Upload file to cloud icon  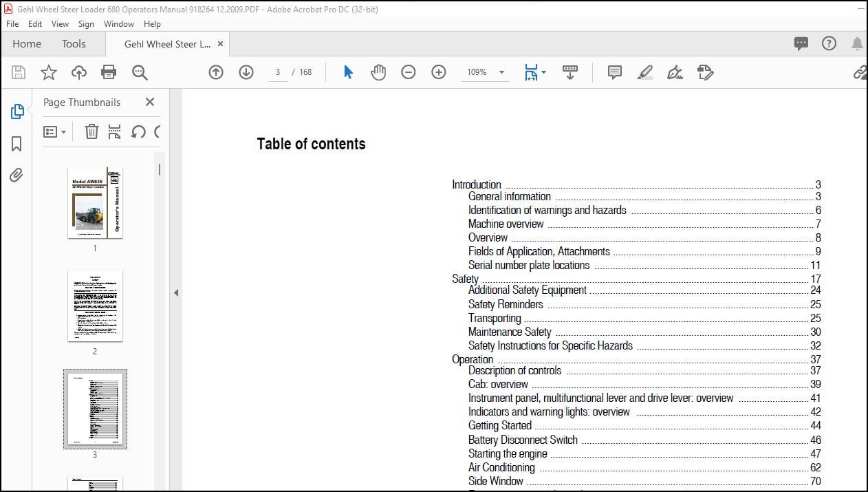tap(79, 72)
